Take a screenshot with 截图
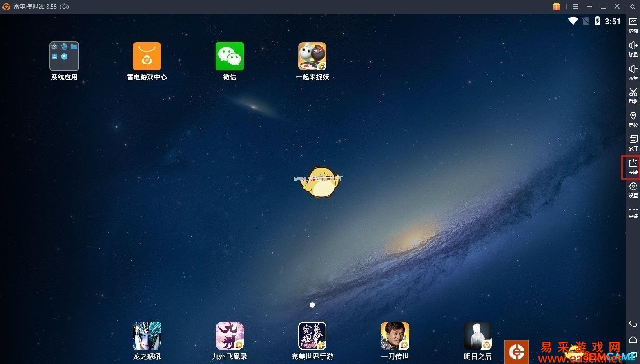640x364 pixels. pyautogui.click(x=633, y=96)
